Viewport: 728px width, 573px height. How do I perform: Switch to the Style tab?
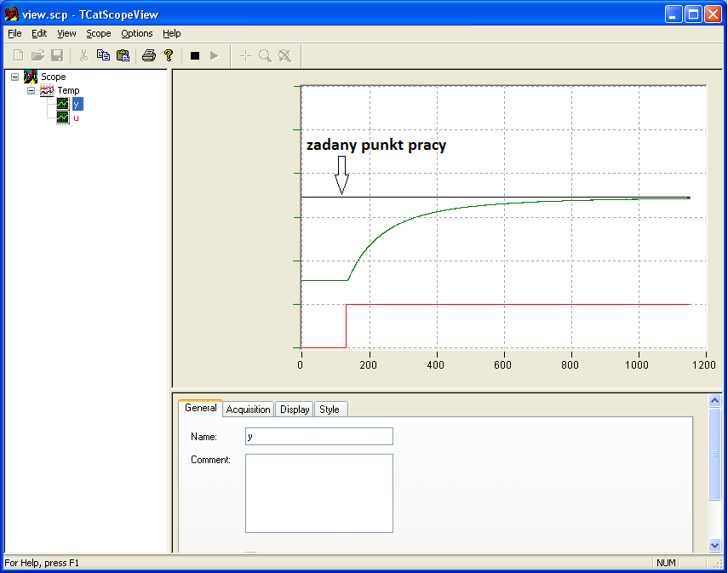330,409
